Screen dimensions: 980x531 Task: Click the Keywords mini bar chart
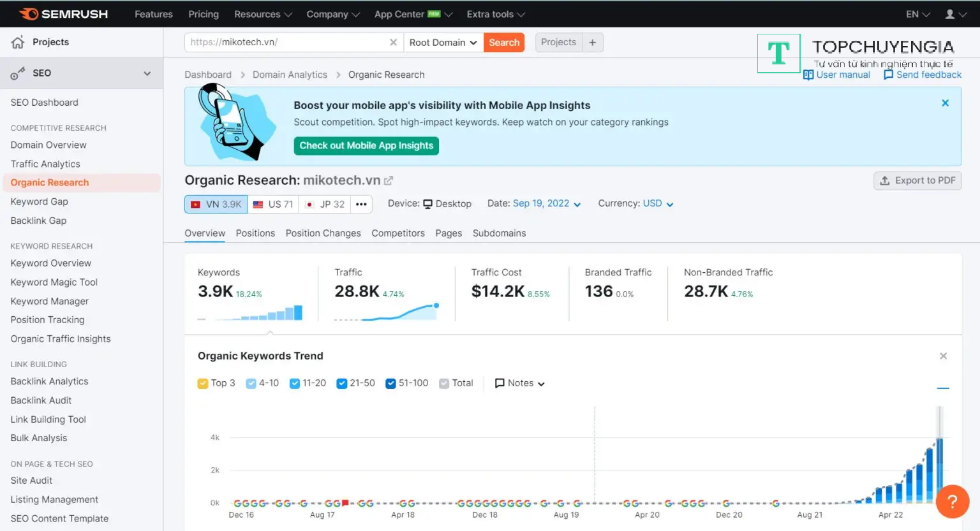[x=250, y=312]
